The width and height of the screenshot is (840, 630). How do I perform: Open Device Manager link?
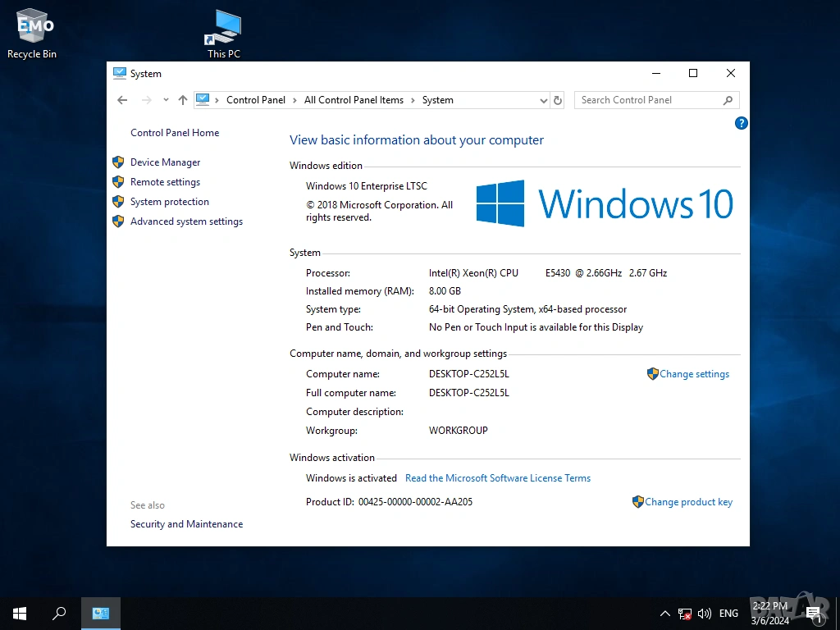[x=165, y=162]
